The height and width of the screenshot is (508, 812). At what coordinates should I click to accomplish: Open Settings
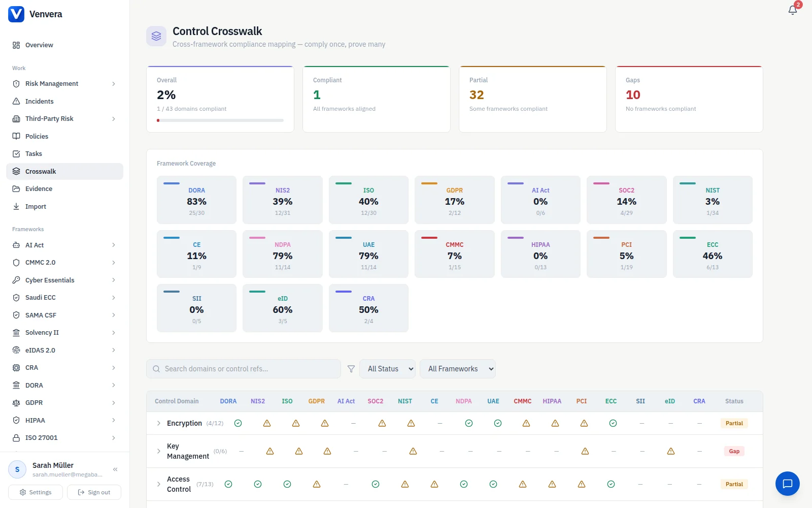[x=36, y=492]
